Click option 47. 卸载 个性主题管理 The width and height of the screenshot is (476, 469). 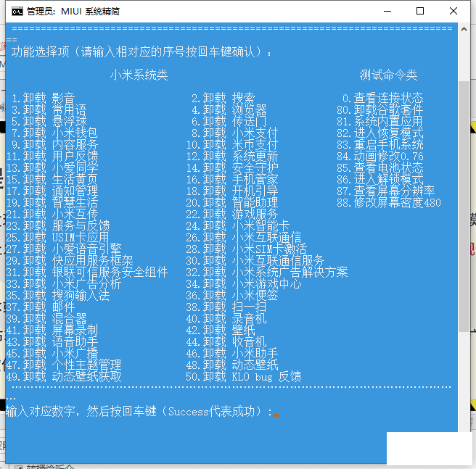tap(64, 365)
